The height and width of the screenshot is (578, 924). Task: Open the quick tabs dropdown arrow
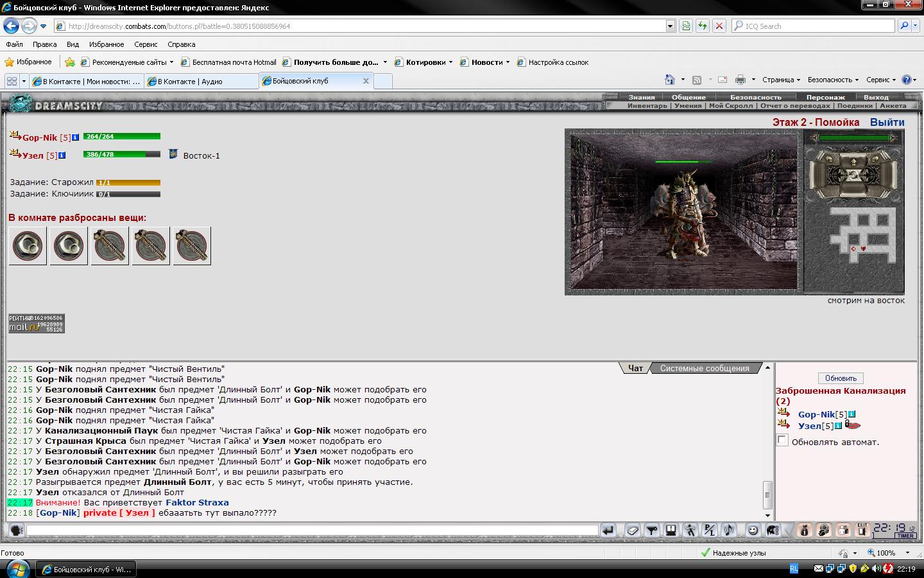tap(24, 81)
